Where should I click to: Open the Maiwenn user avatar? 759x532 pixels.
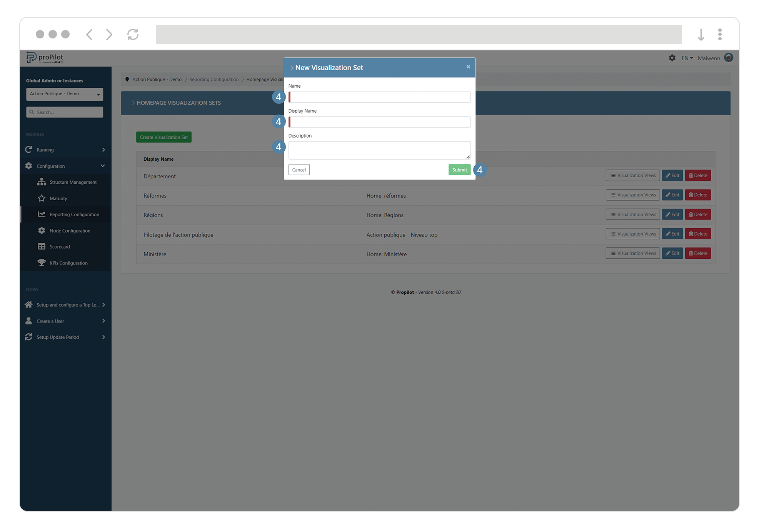point(728,58)
